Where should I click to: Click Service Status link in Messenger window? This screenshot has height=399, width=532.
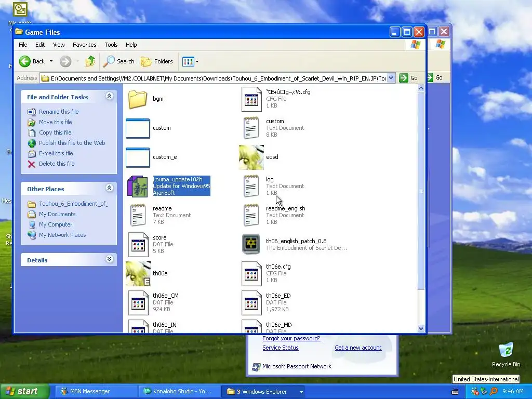click(280, 348)
